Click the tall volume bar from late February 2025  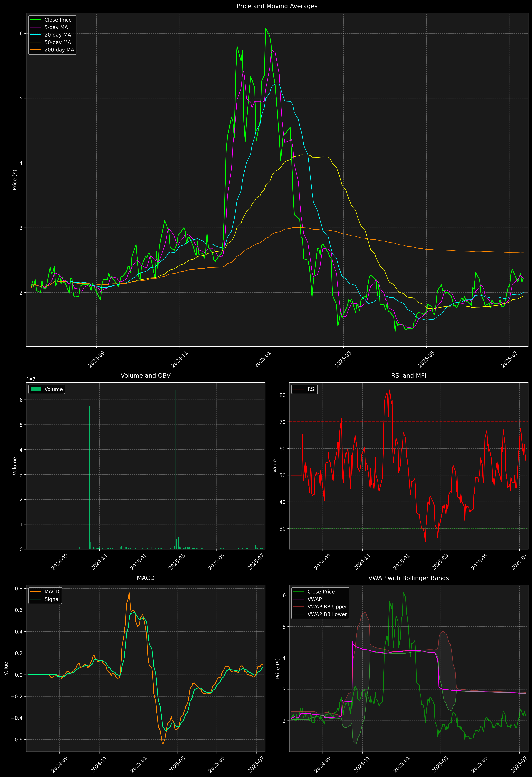[x=176, y=470]
